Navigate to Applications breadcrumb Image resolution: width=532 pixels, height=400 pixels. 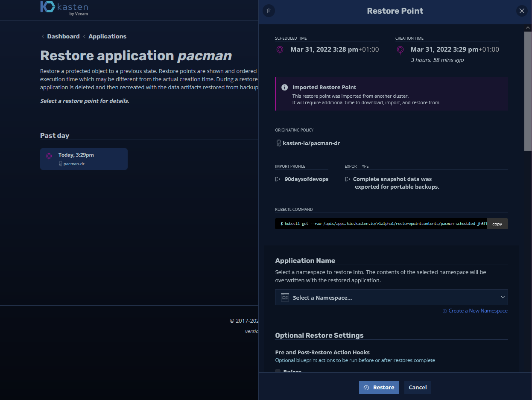(x=107, y=36)
